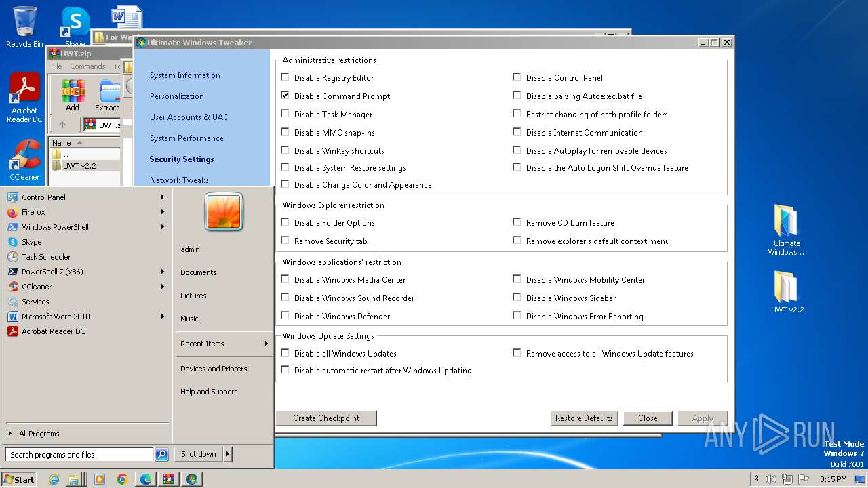Check Disable Control Panel option

[517, 77]
